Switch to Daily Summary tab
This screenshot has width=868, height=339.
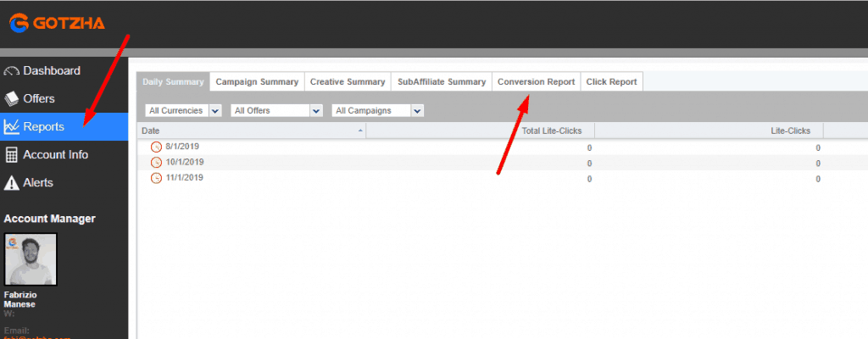click(x=173, y=82)
